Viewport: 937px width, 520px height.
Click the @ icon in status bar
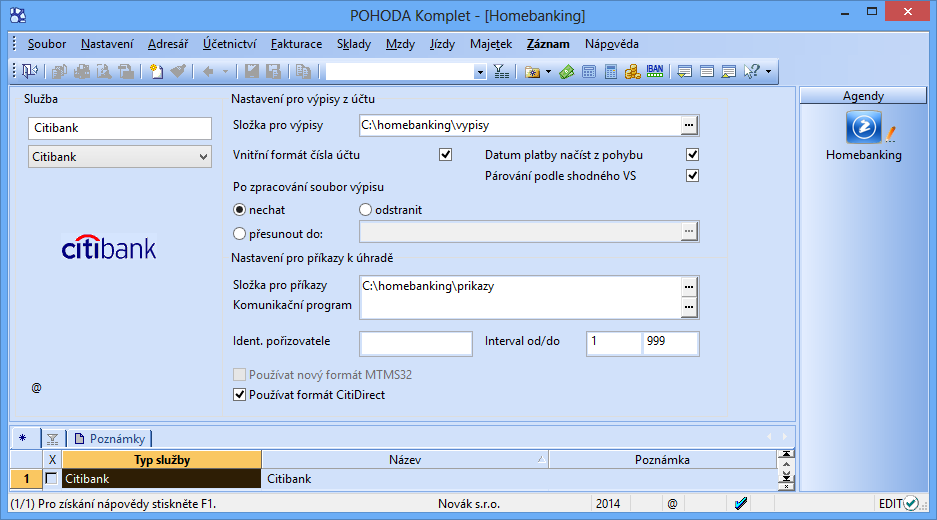pyautogui.click(x=672, y=504)
